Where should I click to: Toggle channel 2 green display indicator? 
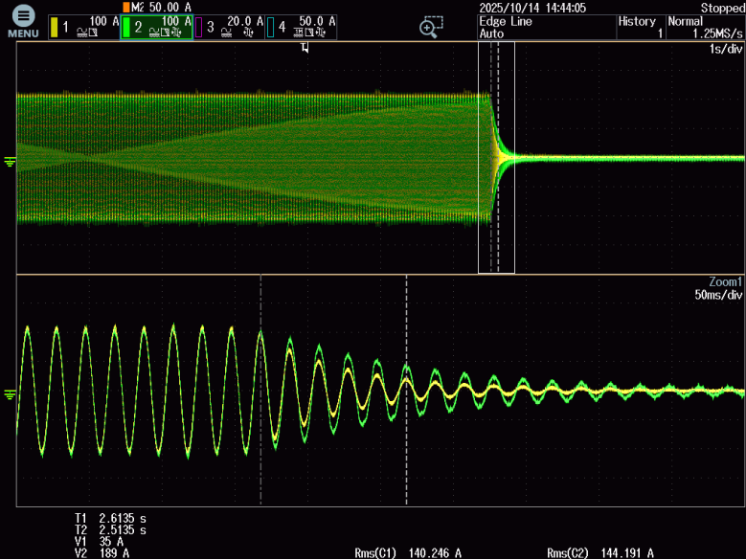point(125,28)
